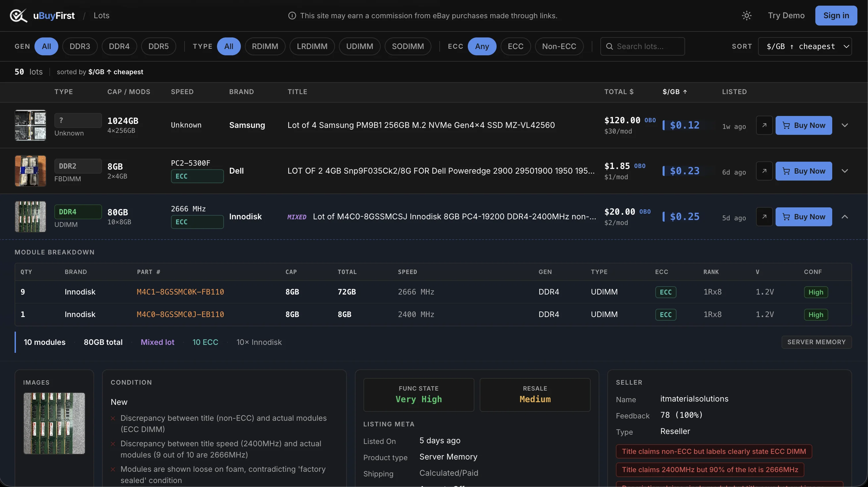Select SODIMM type filter
The image size is (868, 487).
pyautogui.click(x=408, y=46)
